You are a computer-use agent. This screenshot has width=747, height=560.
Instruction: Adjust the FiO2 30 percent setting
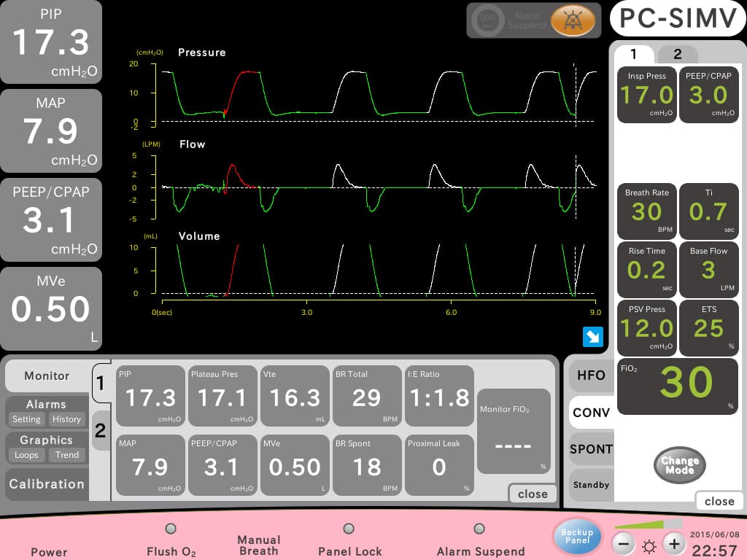point(678,386)
